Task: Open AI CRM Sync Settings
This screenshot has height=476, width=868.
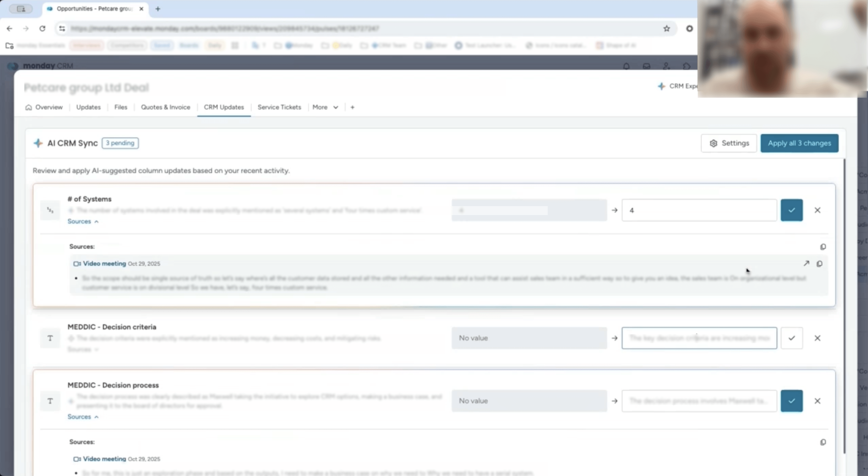Action: coord(729,143)
